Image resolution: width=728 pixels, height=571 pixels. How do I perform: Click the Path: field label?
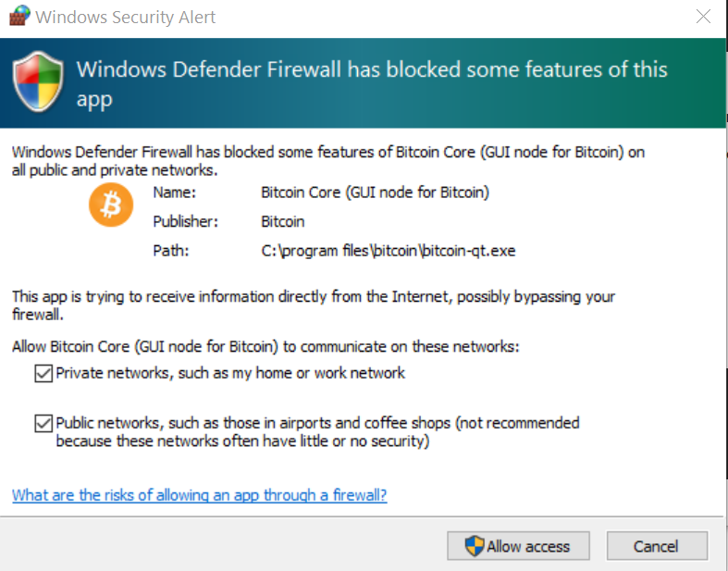171,251
